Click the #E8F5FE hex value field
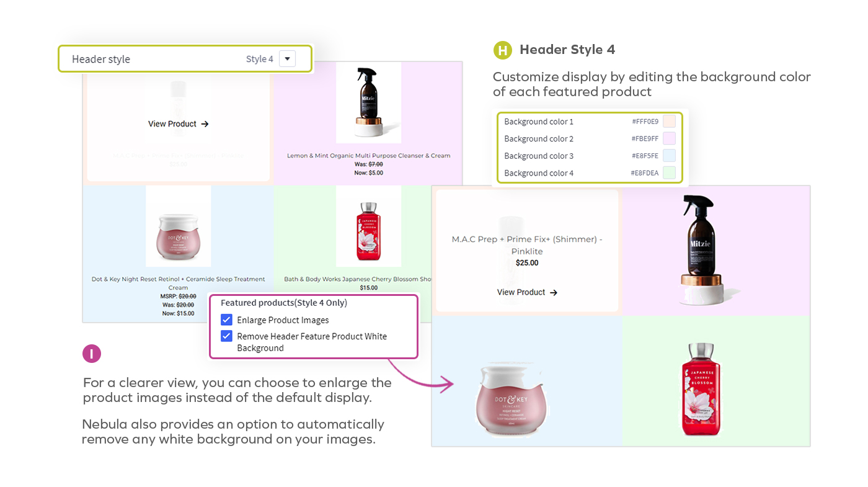Screen dimensions: 868x487 645,156
